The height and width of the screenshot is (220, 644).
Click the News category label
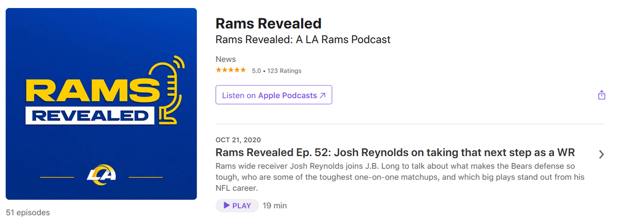[x=226, y=59]
